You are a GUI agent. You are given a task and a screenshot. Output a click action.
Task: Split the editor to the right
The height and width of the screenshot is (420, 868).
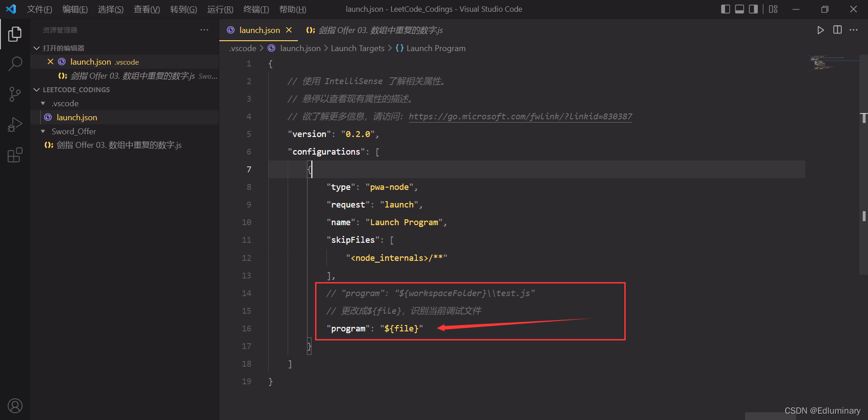(x=837, y=30)
